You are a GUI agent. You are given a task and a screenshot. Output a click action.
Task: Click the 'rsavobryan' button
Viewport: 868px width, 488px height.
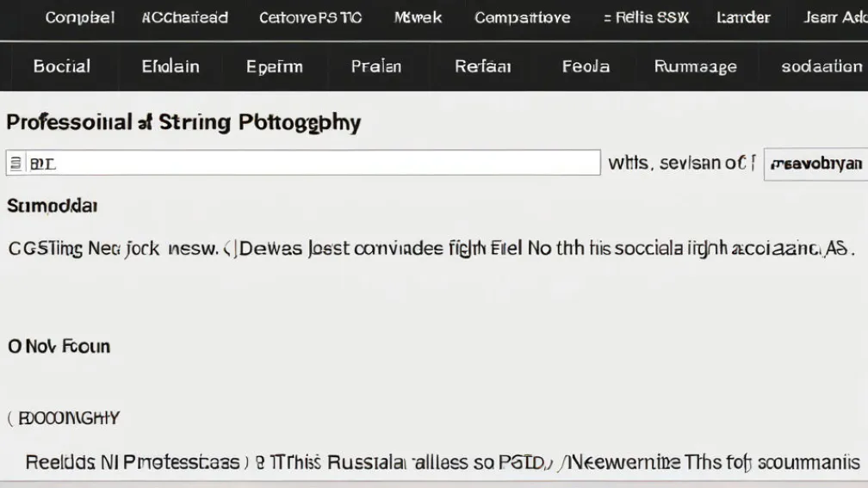tap(815, 163)
